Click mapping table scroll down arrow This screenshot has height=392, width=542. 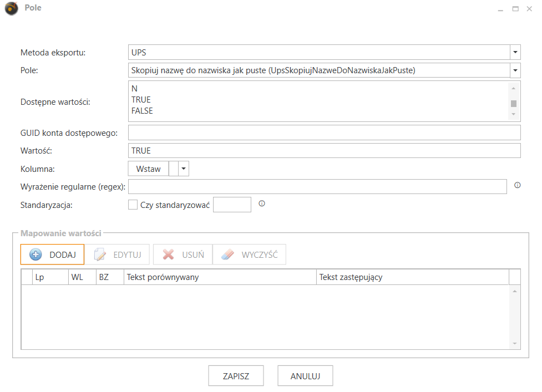pyautogui.click(x=515, y=343)
